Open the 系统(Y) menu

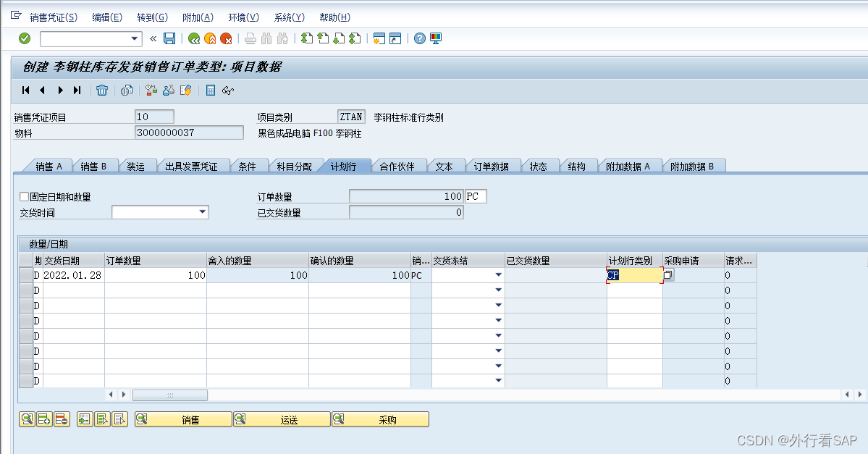pos(289,17)
